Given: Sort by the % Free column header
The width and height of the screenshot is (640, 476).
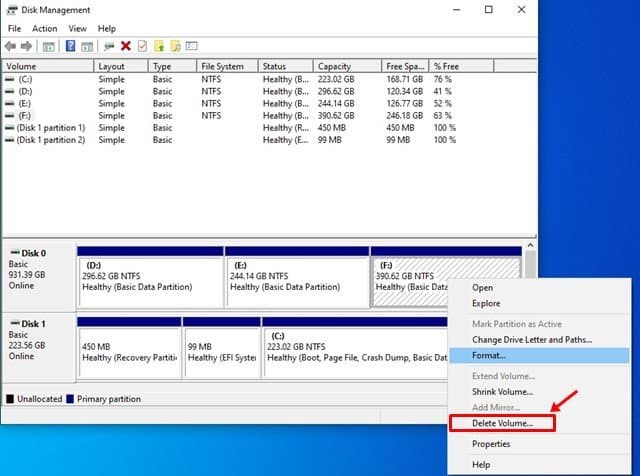Looking at the screenshot, I should (x=462, y=66).
